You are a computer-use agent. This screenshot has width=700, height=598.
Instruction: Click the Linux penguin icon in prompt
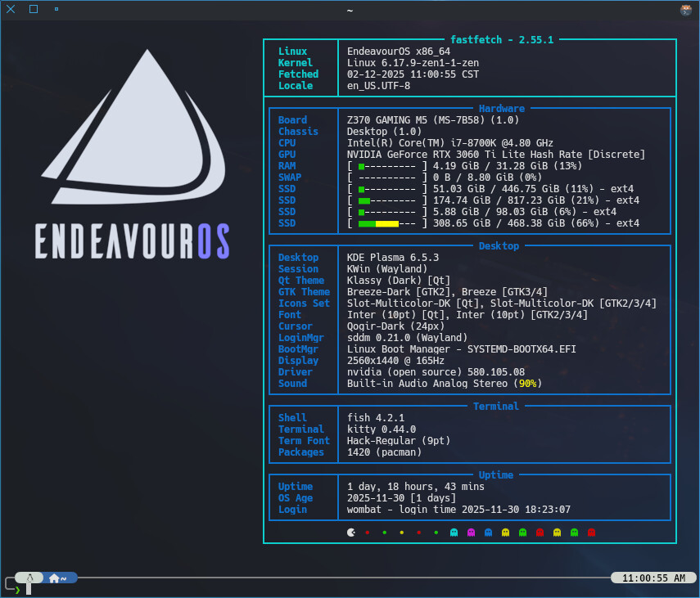pos(29,578)
